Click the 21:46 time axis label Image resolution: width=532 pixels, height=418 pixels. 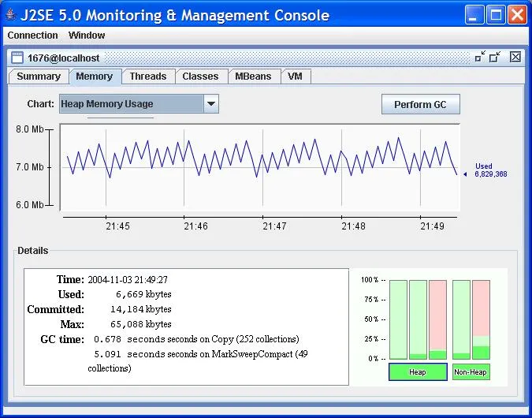click(195, 226)
